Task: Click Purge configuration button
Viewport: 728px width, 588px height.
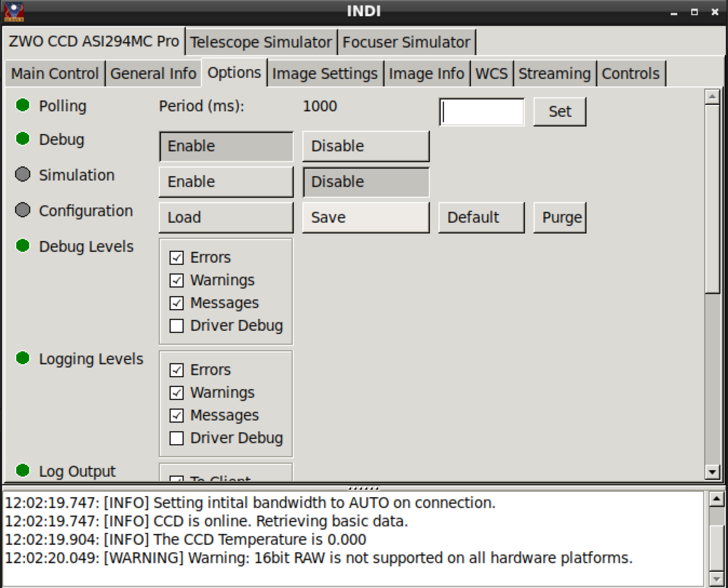Action: pyautogui.click(x=560, y=218)
